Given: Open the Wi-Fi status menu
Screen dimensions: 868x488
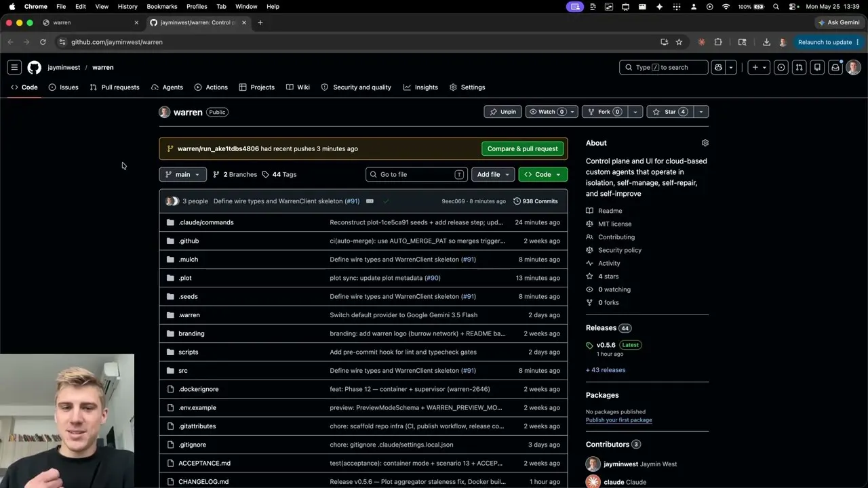Looking at the screenshot, I should 726,7.
